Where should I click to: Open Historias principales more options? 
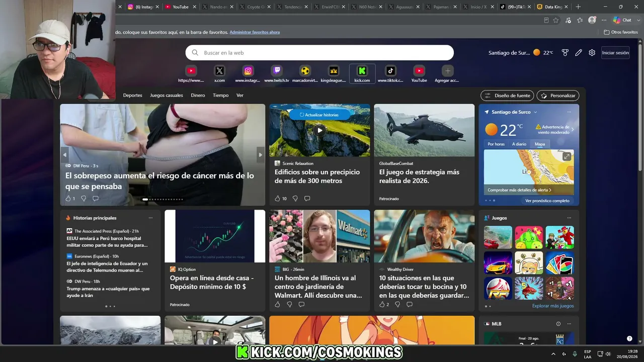coord(150,218)
